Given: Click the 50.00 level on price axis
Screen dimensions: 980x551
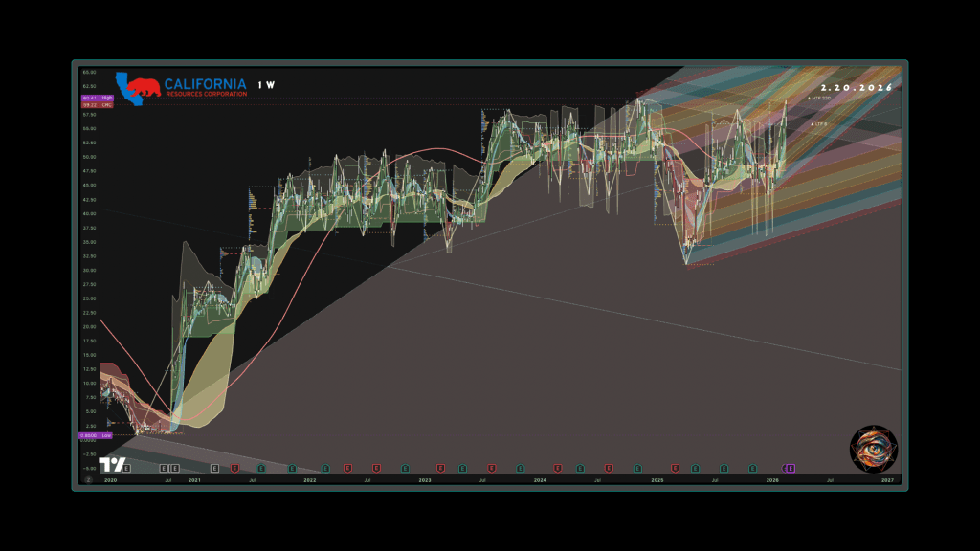Looking at the screenshot, I should coord(88,157).
